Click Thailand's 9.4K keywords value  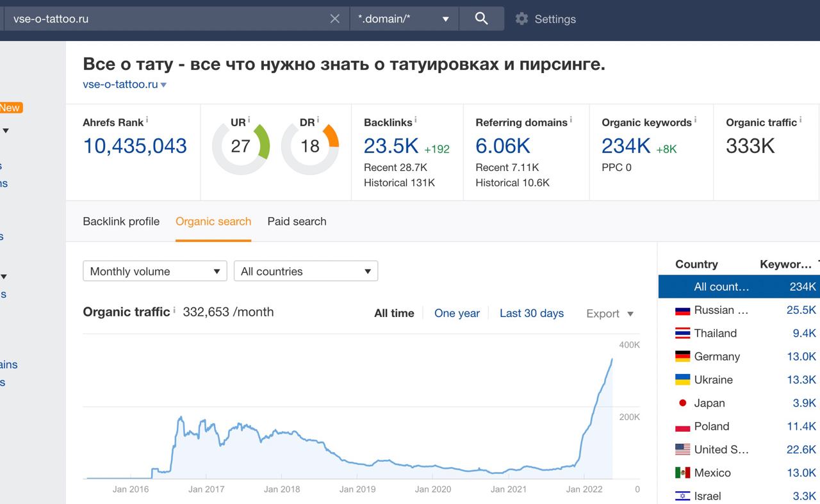[x=804, y=334]
